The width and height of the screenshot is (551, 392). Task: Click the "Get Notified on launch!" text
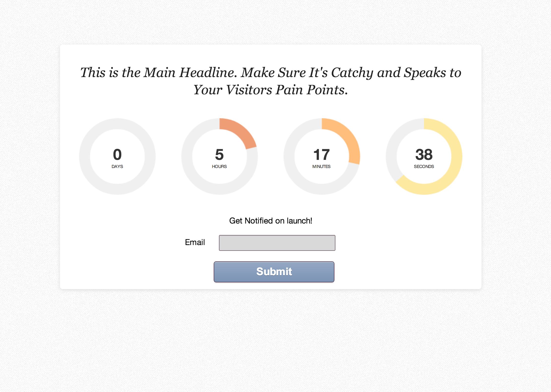coord(270,221)
